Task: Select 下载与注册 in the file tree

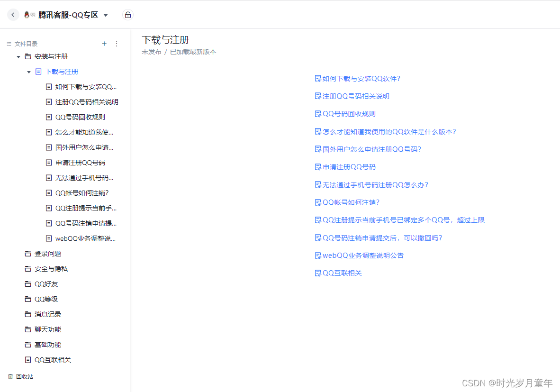Action: click(x=62, y=72)
